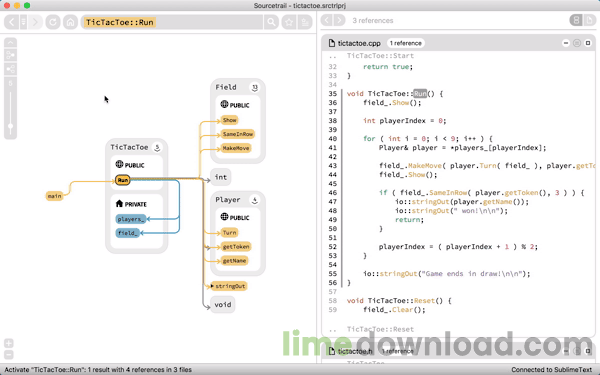Open the home overview screen
This screenshot has width=600, height=375.
pyautogui.click(x=70, y=22)
